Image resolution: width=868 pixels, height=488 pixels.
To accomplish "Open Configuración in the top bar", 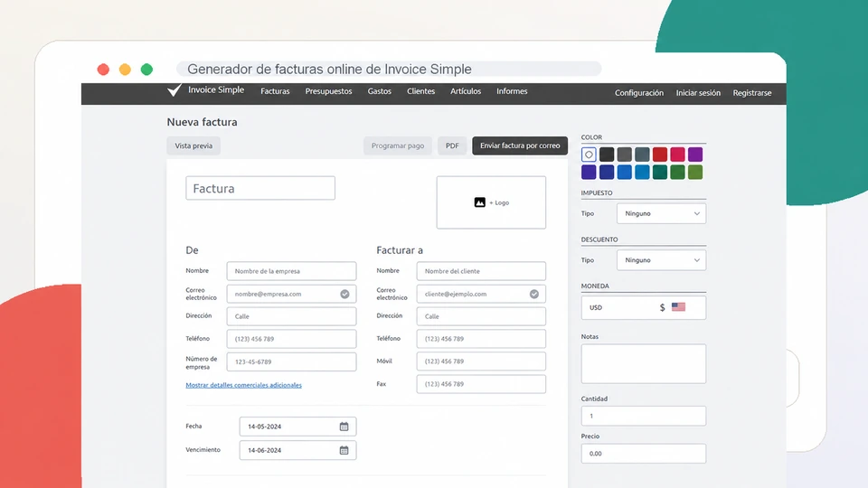I will coord(639,93).
